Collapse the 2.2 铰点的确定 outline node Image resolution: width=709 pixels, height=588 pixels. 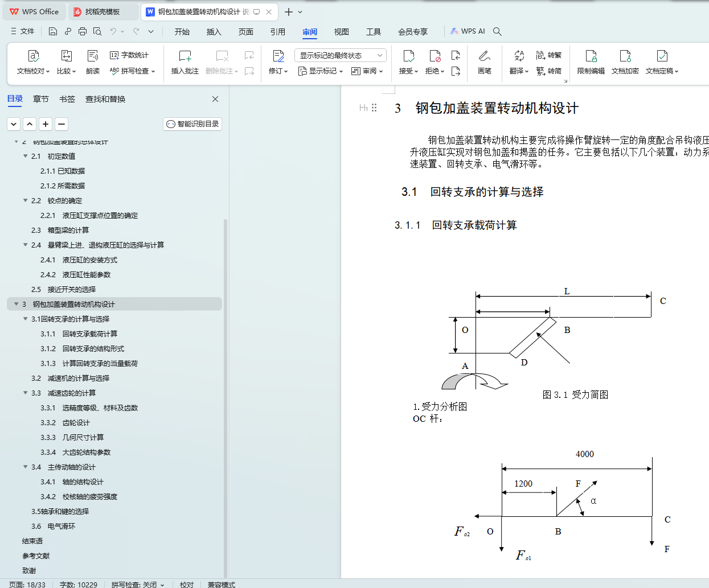25,200
